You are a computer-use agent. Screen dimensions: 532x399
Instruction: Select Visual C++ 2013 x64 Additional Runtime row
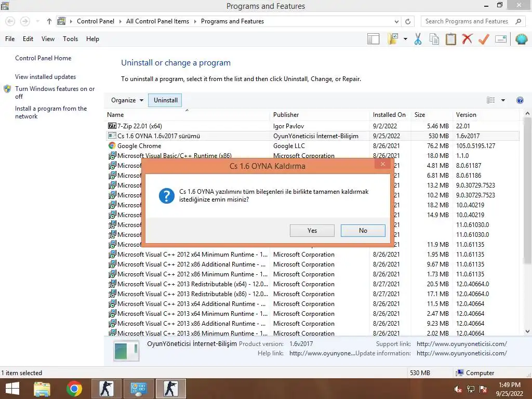coord(312,303)
